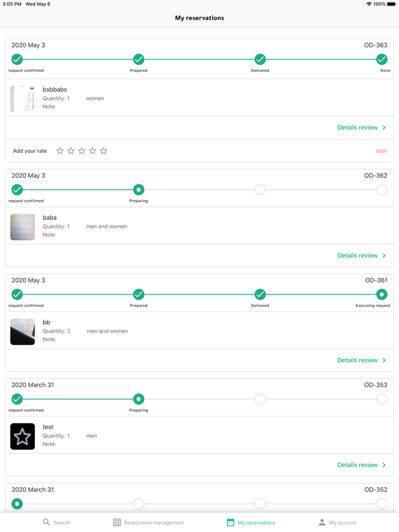Tap the Delivered progress step of OD-363
The image size is (399, 532).
click(260, 59)
